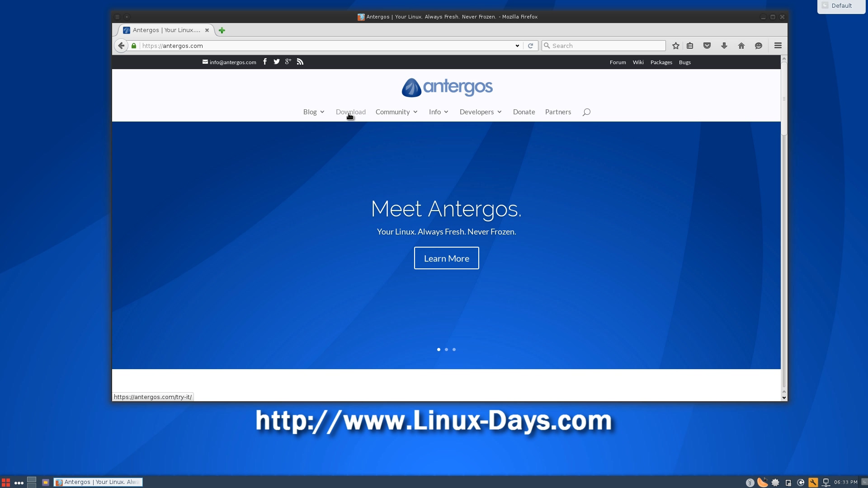Click the gear tray icon
868x488 pixels.
(775, 483)
